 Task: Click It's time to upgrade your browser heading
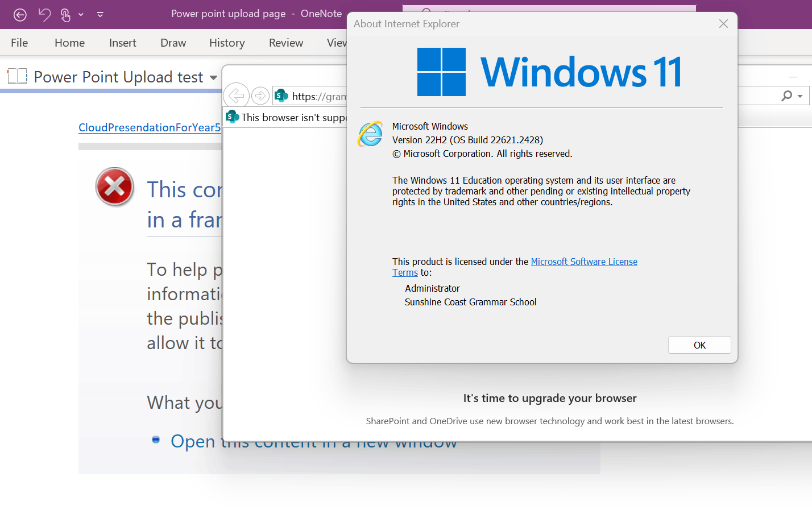click(550, 398)
